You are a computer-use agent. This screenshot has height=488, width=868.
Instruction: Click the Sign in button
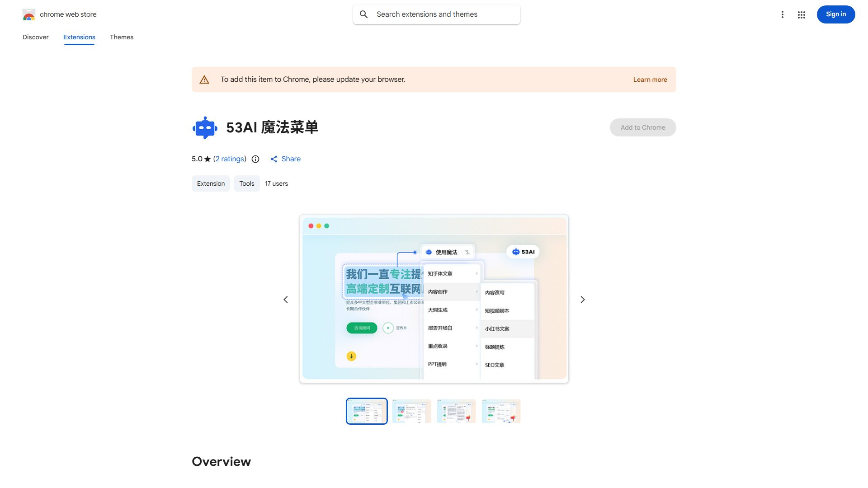pyautogui.click(x=835, y=14)
